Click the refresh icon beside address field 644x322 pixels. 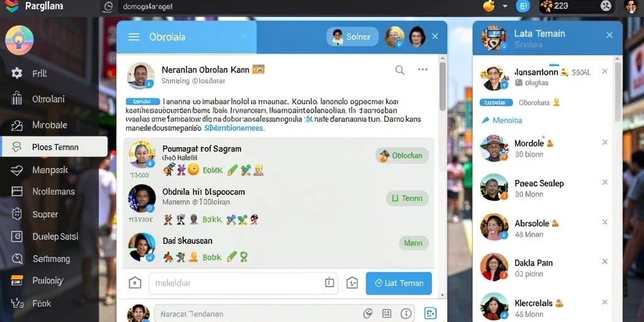[x=108, y=6]
